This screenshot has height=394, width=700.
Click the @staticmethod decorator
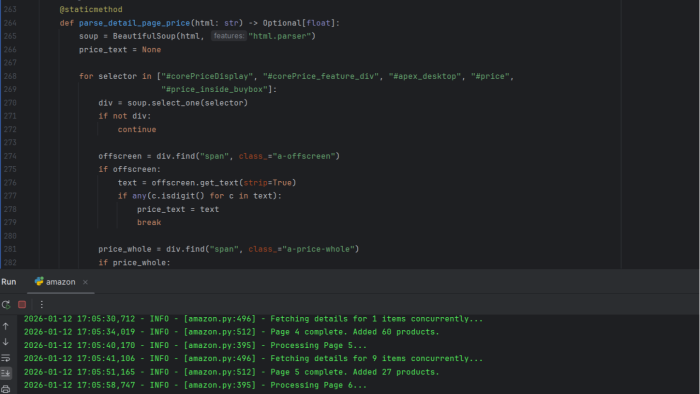tap(91, 9)
